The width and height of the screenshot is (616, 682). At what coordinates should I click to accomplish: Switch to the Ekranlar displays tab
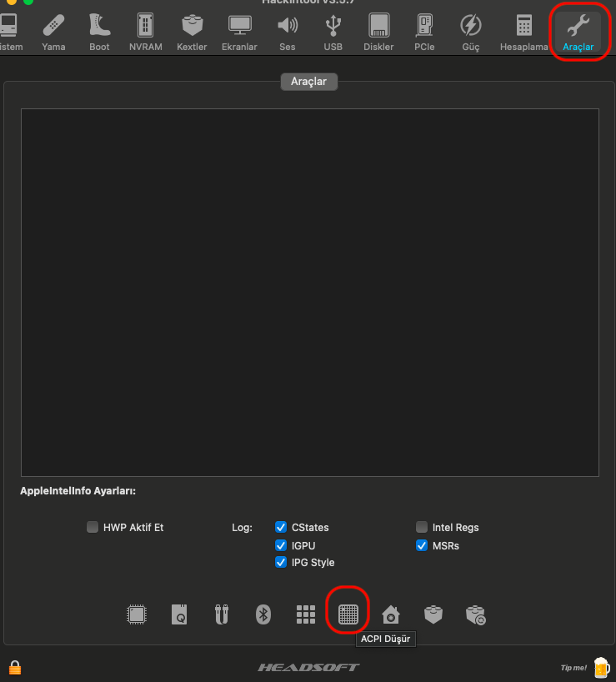[239, 33]
